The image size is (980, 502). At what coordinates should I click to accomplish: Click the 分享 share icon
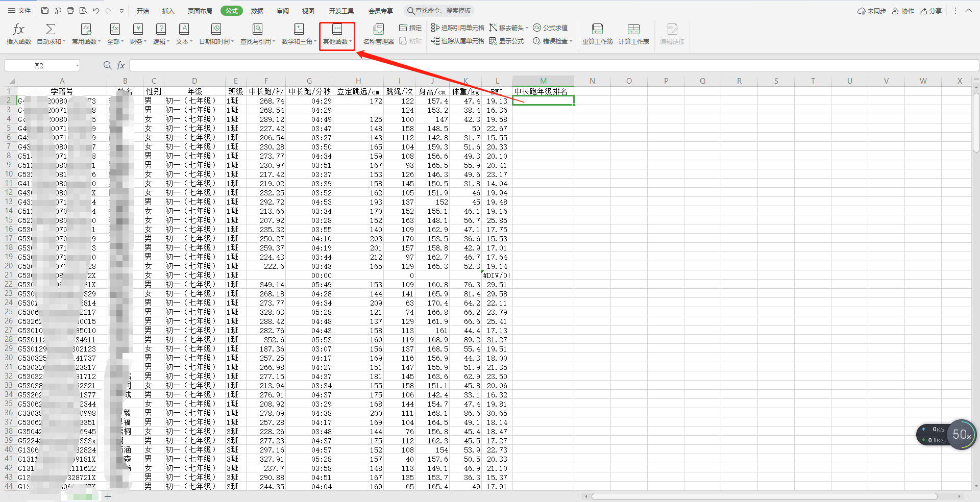click(x=923, y=11)
